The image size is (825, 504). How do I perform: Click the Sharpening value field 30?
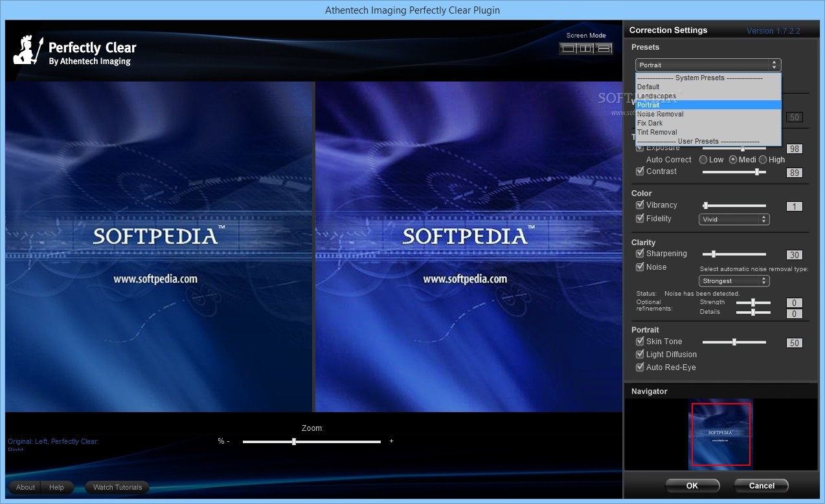[x=794, y=255]
